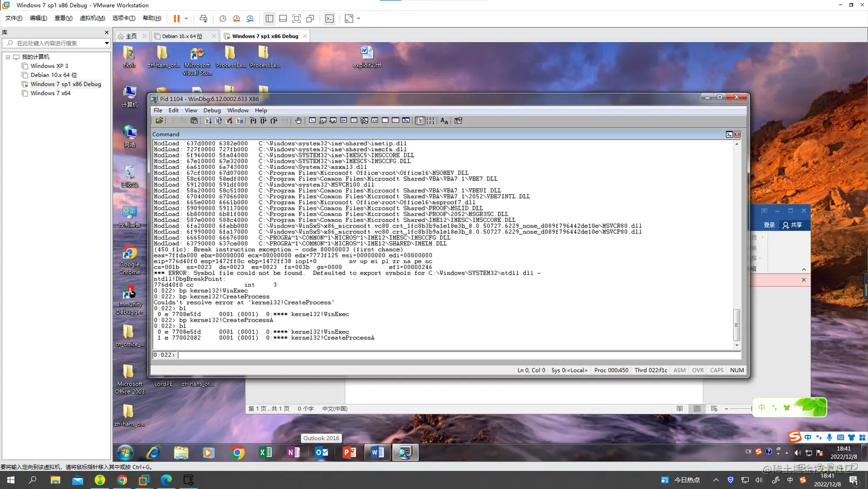Open the Command Browser toolbar icon

(406, 121)
